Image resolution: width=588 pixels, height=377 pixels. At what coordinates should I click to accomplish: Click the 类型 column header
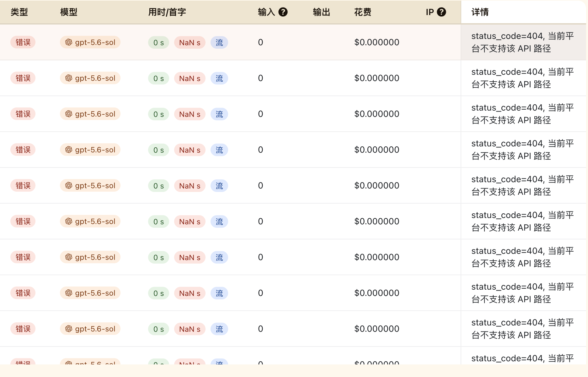[19, 12]
